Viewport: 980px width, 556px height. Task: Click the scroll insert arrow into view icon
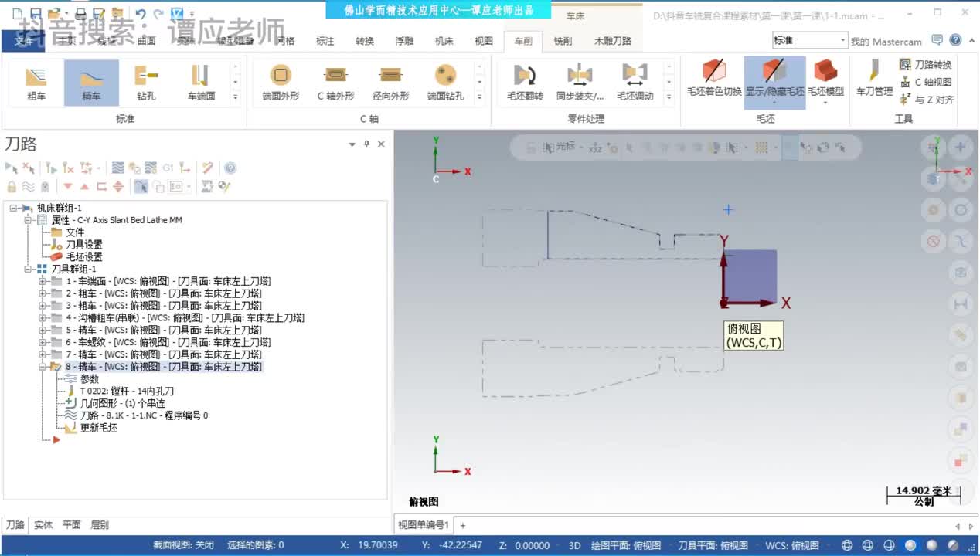(118, 186)
